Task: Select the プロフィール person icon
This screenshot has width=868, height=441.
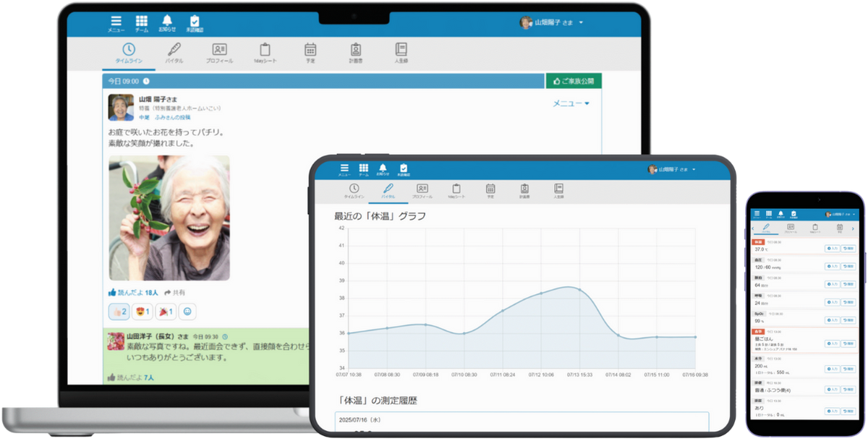Action: point(220,51)
